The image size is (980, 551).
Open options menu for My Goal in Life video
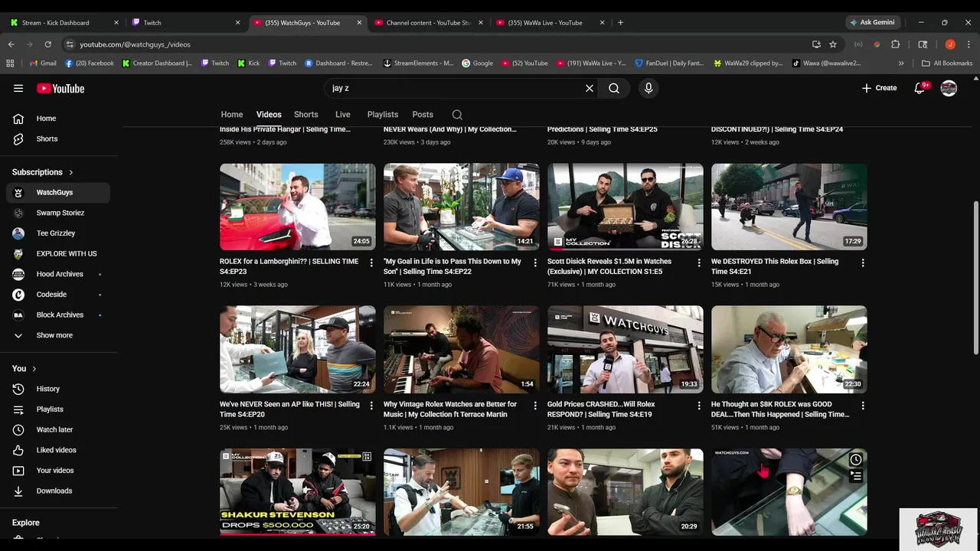click(x=535, y=262)
